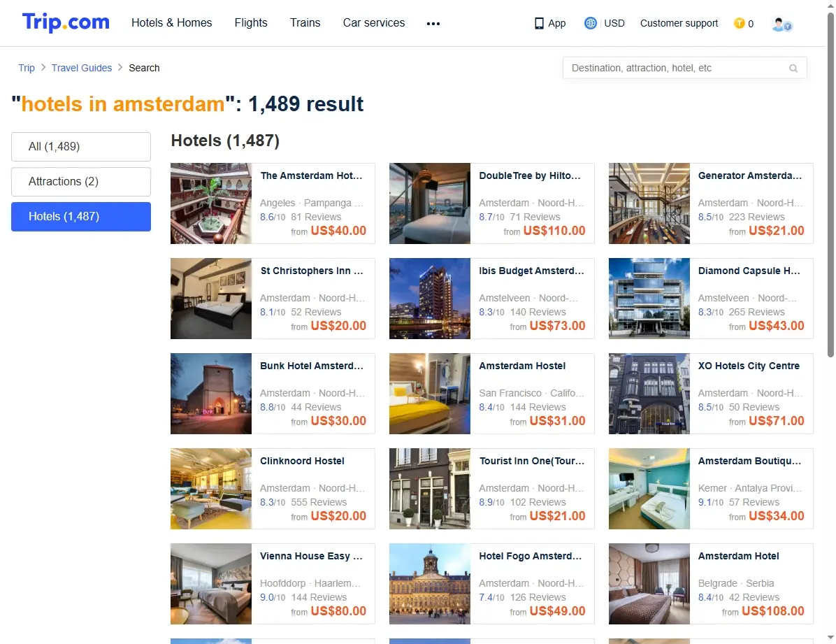Click the search magnifier icon
This screenshot has width=836, height=644.
click(x=793, y=69)
